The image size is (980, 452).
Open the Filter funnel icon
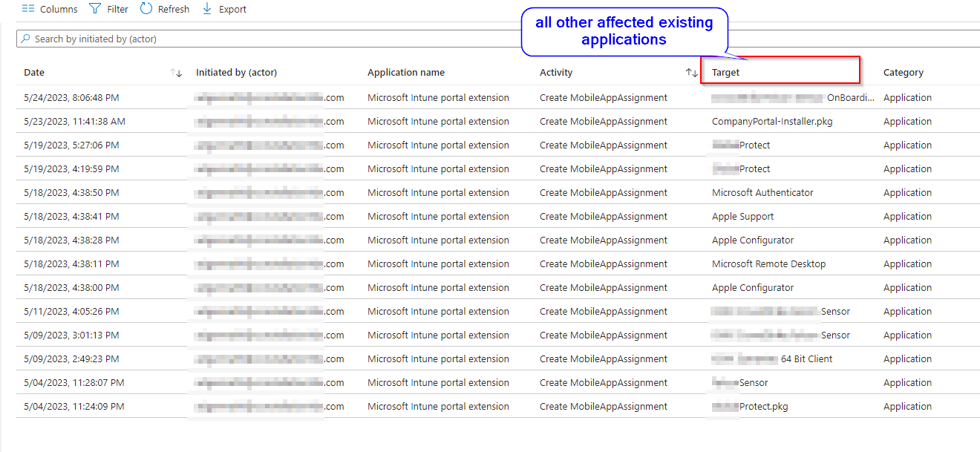(x=95, y=9)
